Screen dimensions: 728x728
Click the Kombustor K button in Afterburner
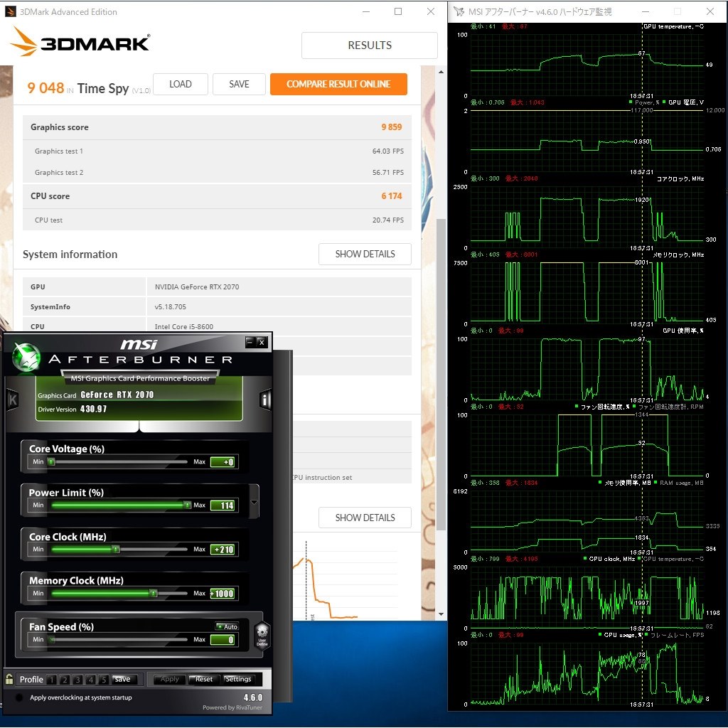point(13,400)
